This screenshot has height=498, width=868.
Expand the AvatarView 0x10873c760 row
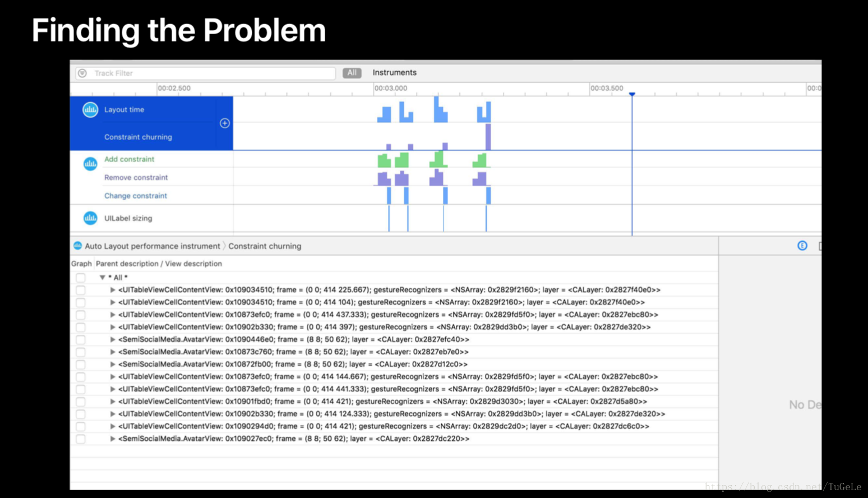point(113,352)
